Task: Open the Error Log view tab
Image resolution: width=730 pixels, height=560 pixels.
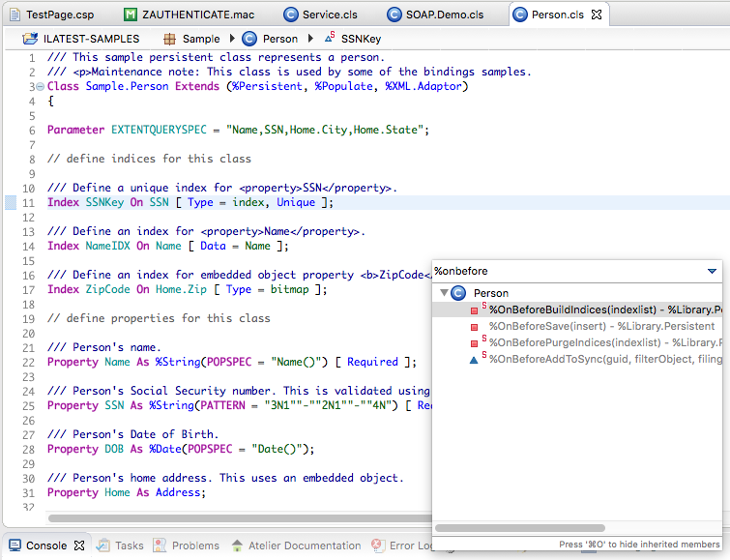Action: (411, 545)
